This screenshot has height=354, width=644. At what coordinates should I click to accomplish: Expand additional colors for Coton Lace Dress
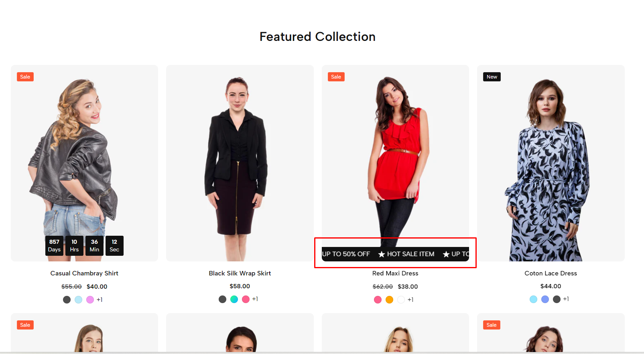click(566, 299)
